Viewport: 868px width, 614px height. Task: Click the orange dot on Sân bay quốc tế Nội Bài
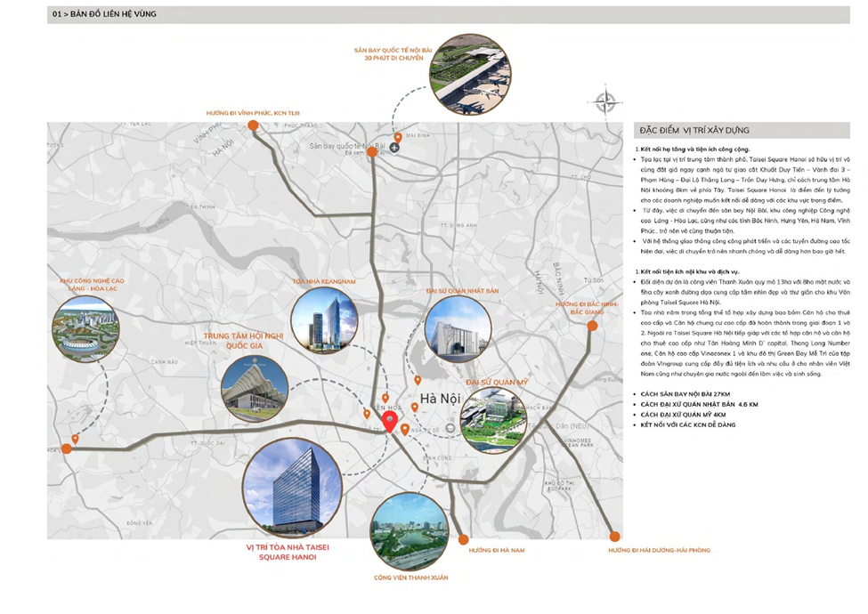click(x=372, y=152)
